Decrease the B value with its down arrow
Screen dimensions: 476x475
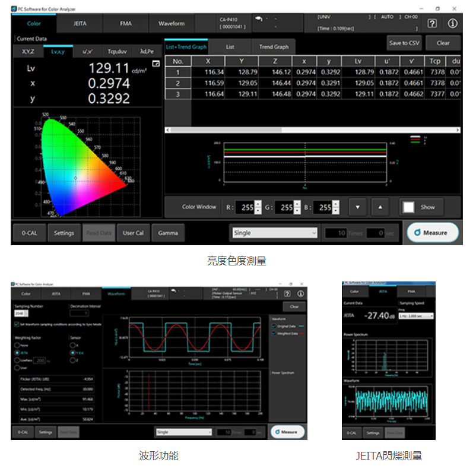(x=335, y=211)
